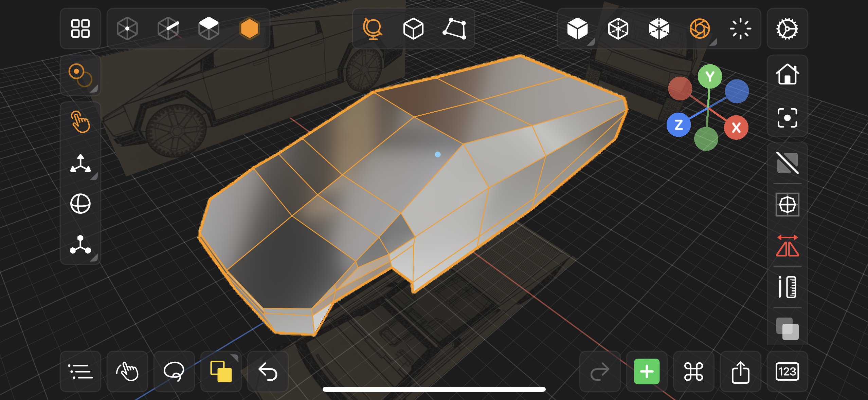Redo the last undone action
This screenshot has height=400, width=868.
click(600, 372)
